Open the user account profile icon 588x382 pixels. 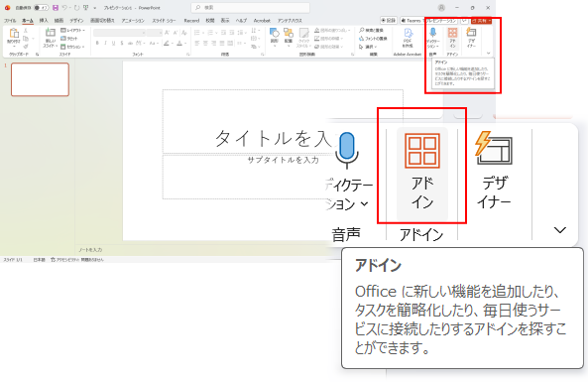pos(441,8)
